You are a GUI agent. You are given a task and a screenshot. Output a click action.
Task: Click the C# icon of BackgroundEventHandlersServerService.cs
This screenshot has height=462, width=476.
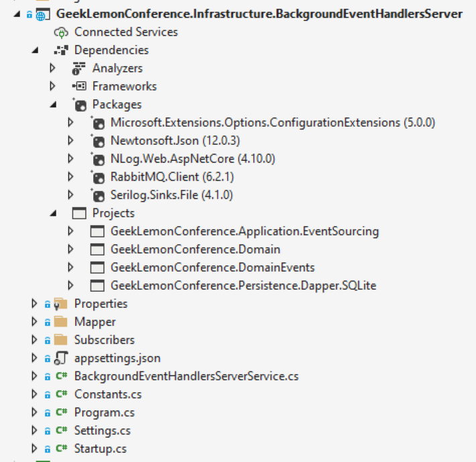point(62,376)
